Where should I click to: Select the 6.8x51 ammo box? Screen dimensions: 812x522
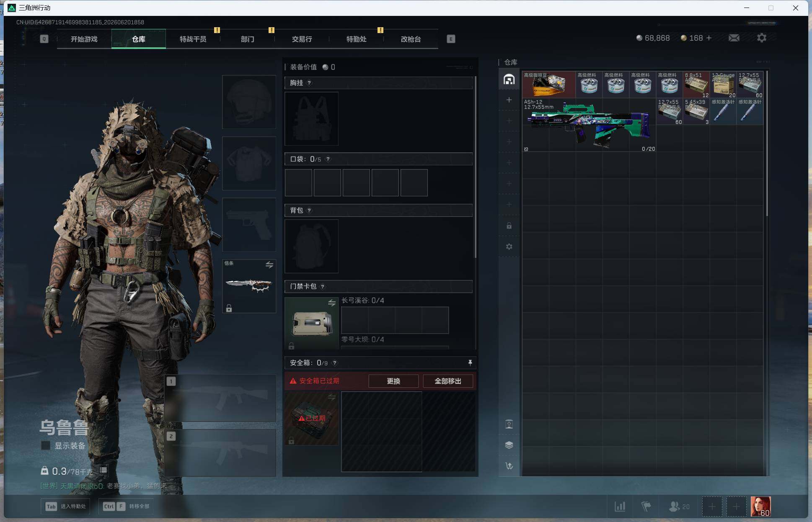(x=696, y=85)
